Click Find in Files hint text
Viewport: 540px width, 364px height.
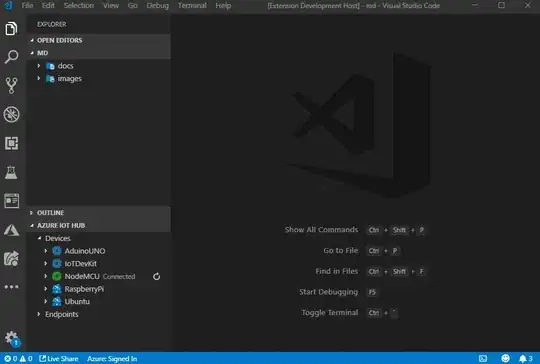click(x=337, y=271)
